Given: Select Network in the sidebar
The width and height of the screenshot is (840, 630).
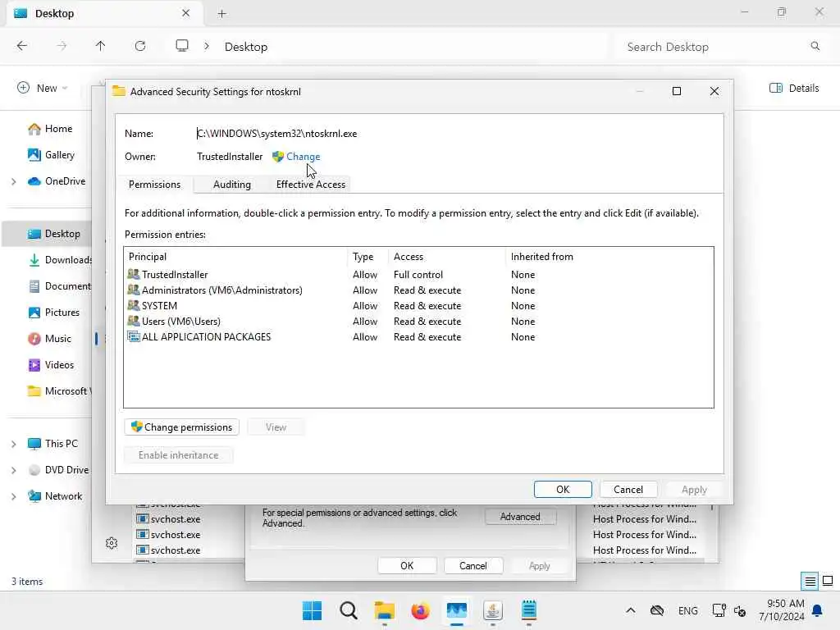Looking at the screenshot, I should pos(56,496).
